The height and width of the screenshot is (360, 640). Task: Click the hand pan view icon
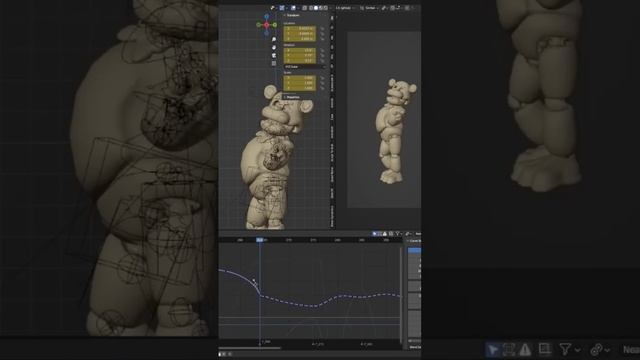pyautogui.click(x=274, y=47)
